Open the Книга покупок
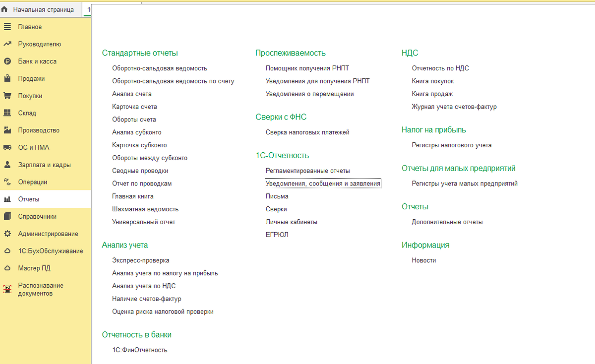Viewport: 595px width, 364px height. pos(433,81)
